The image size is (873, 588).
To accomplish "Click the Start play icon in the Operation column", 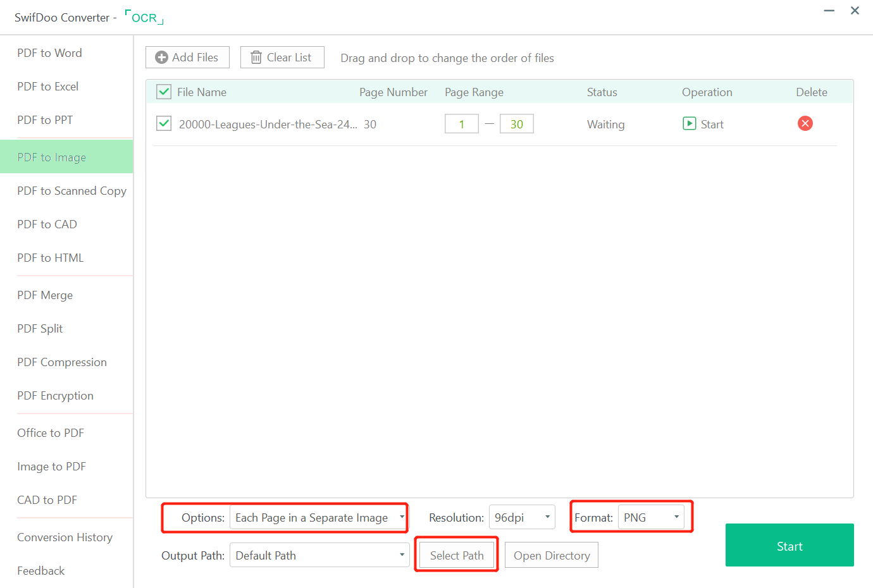I will (690, 123).
